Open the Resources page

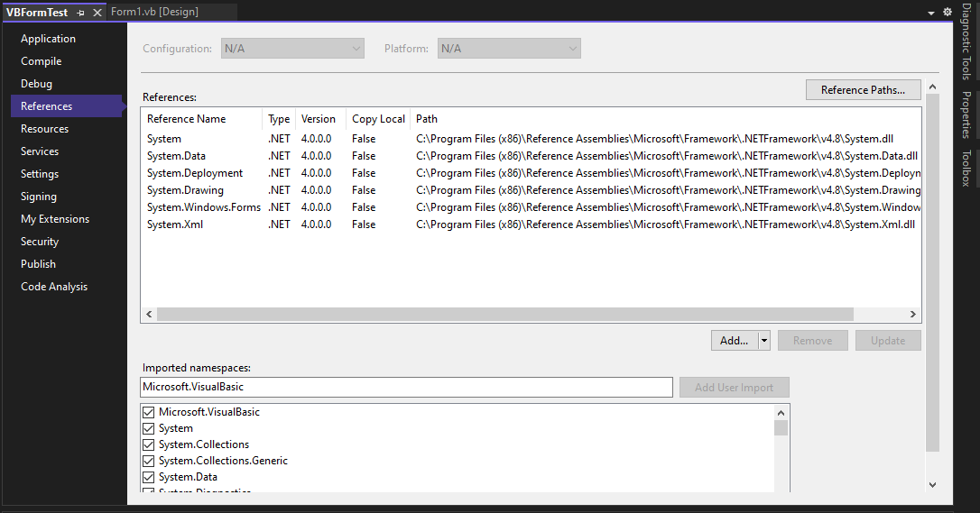click(44, 129)
